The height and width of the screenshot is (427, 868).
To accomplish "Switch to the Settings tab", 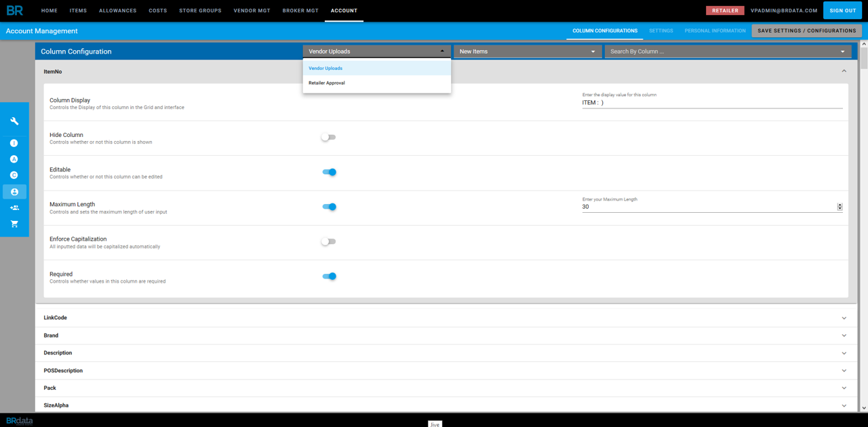I will [661, 30].
